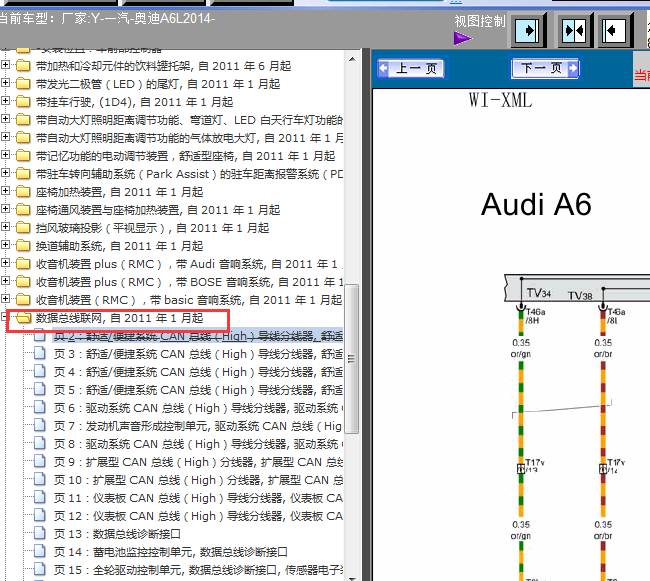Image resolution: width=650 pixels, height=581 pixels.
Task: Click open folder icon of 数据总线联网
Action: (23, 318)
